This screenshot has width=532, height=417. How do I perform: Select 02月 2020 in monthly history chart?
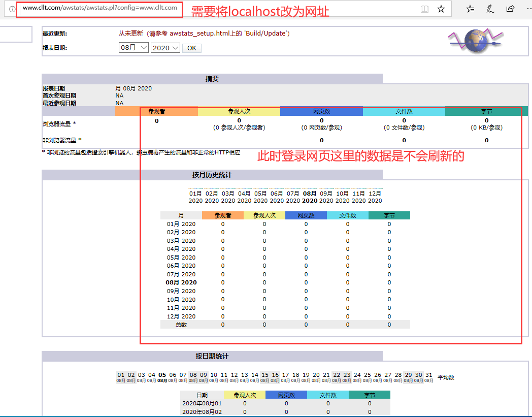[212, 197]
